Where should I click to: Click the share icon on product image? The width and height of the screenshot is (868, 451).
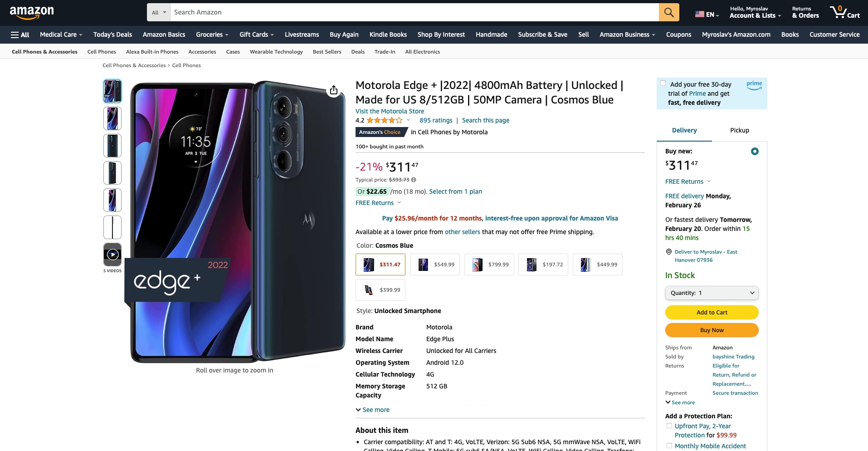pos(334,90)
